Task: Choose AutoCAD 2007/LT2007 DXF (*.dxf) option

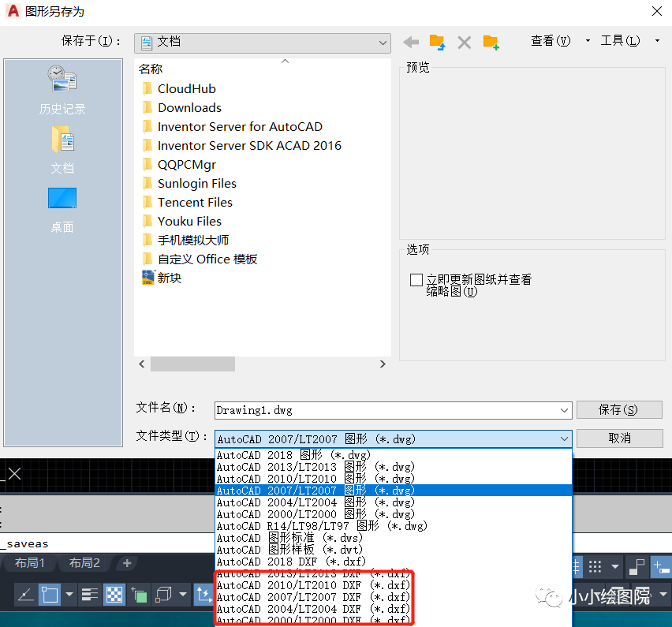Action: coord(393,597)
